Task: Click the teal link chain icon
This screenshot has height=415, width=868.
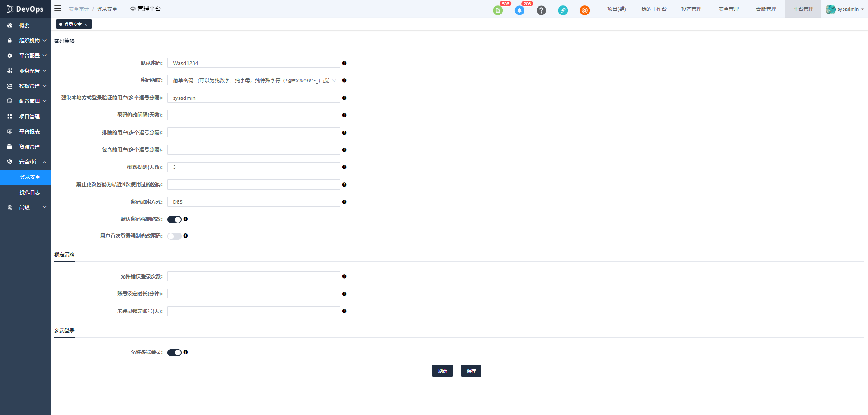Action: (x=563, y=10)
